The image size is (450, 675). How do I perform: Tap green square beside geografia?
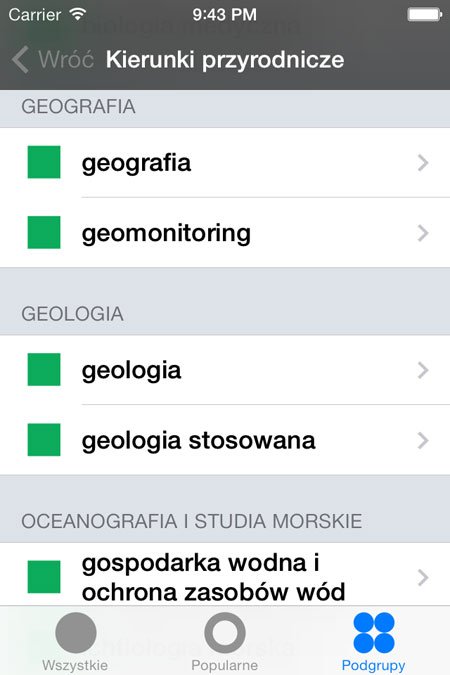click(x=44, y=162)
